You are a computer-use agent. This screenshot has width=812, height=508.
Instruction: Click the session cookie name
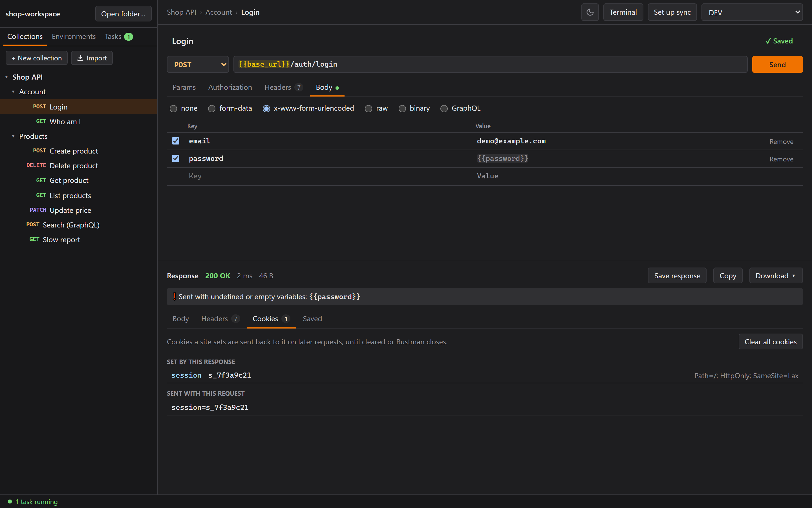(186, 375)
